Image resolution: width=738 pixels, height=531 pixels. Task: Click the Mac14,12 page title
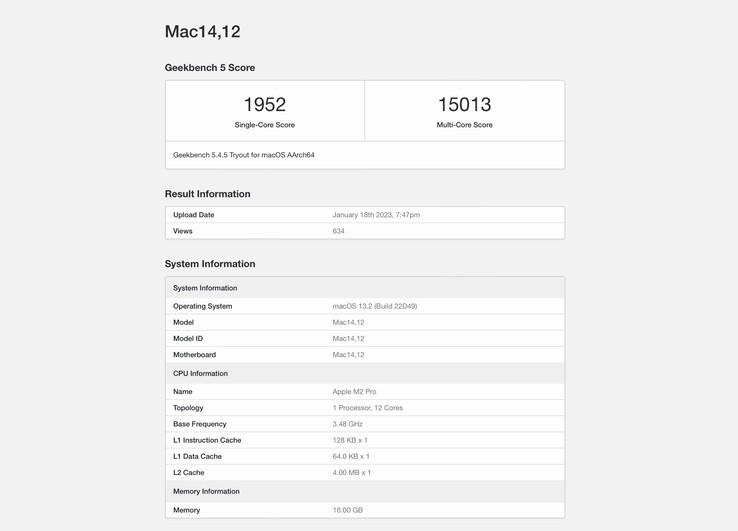coord(202,32)
